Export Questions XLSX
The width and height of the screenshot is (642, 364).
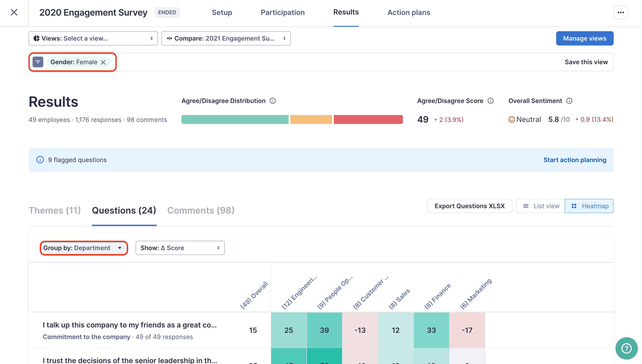[469, 206]
